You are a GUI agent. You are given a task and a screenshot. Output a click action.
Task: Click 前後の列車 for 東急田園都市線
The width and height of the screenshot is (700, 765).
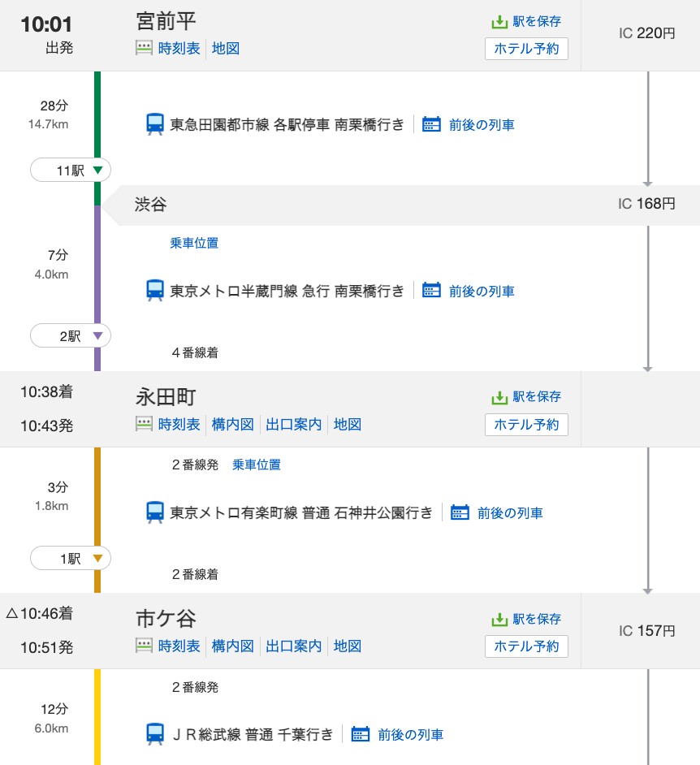pos(482,125)
